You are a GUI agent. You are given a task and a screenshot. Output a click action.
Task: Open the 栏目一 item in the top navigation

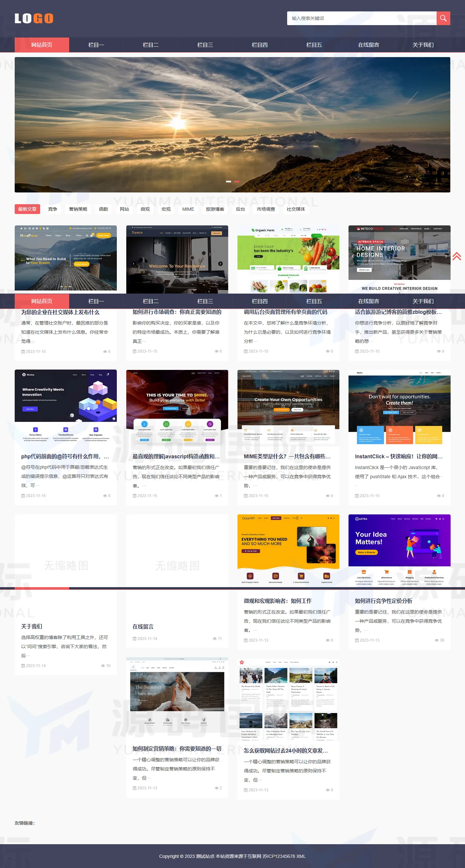[x=96, y=45]
